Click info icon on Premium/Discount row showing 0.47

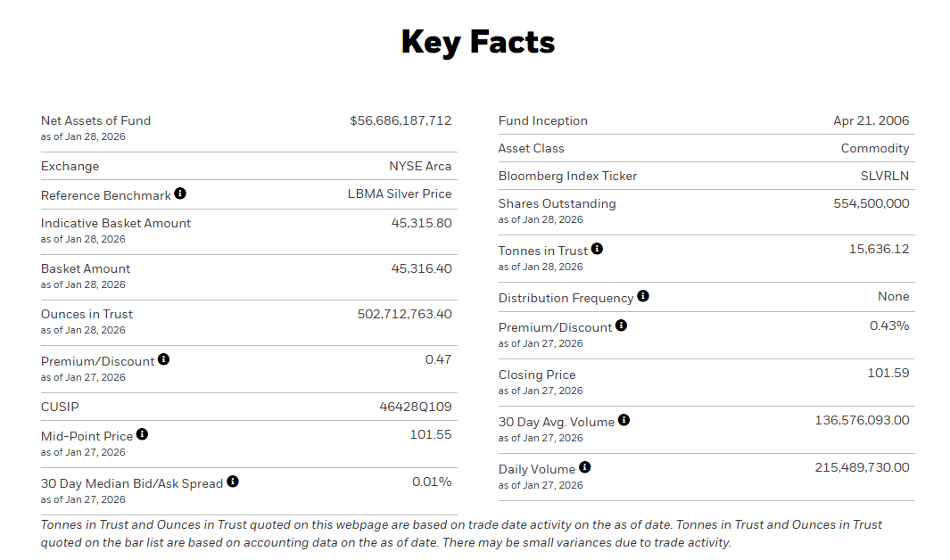click(163, 359)
